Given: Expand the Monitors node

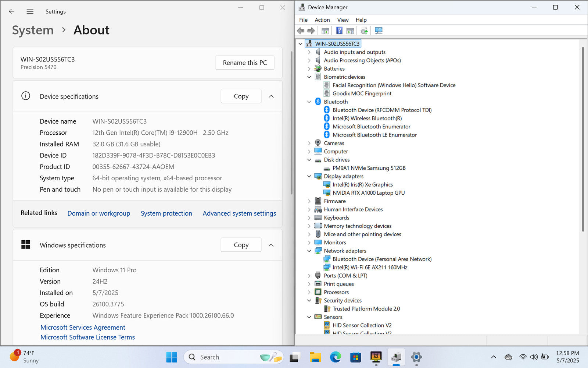Looking at the screenshot, I should (x=309, y=243).
